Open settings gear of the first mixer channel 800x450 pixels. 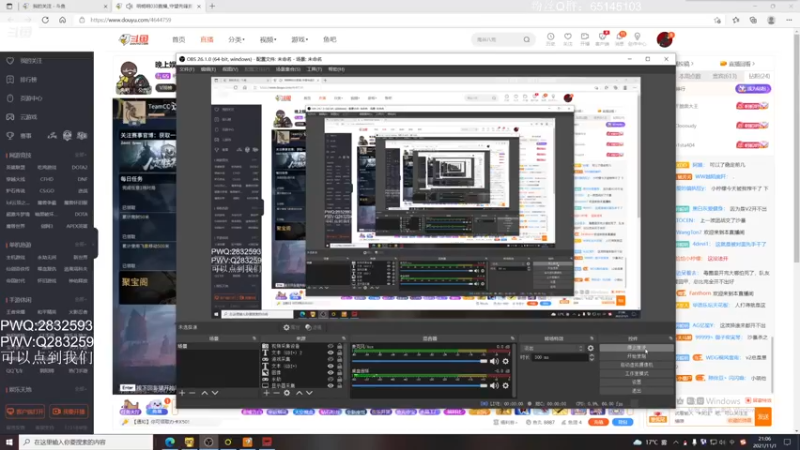point(506,361)
